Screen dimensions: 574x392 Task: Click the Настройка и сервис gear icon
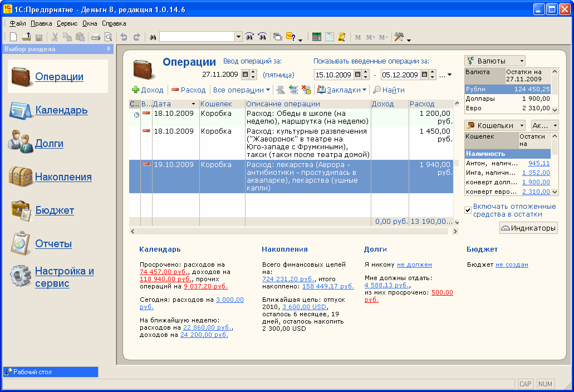tap(21, 276)
